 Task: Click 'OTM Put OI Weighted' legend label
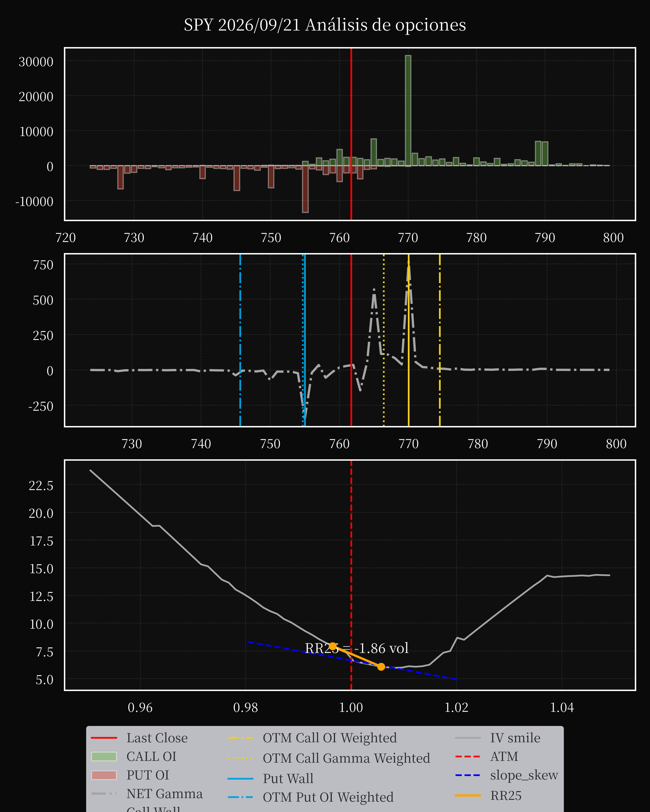(328, 797)
